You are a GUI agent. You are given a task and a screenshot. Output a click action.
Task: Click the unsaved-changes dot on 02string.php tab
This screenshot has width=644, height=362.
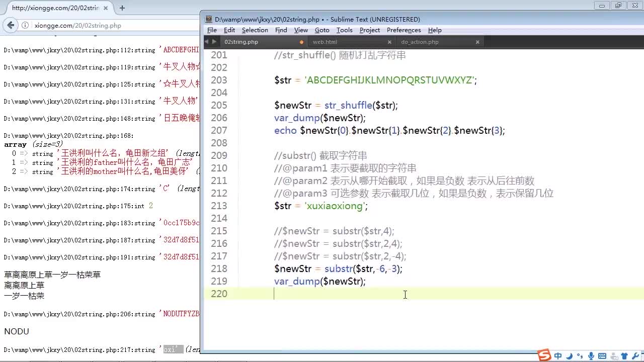coord(301,42)
